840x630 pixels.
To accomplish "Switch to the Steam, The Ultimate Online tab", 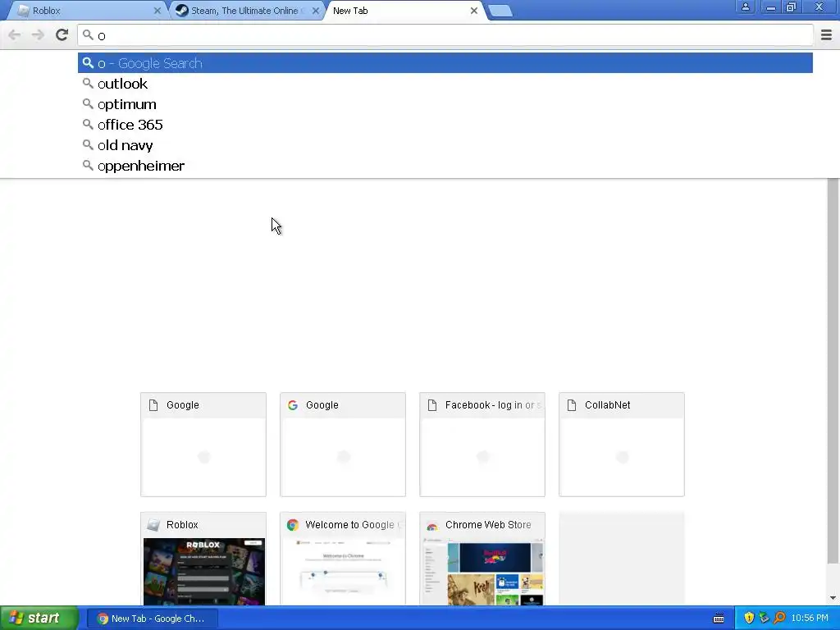I will [x=245, y=11].
